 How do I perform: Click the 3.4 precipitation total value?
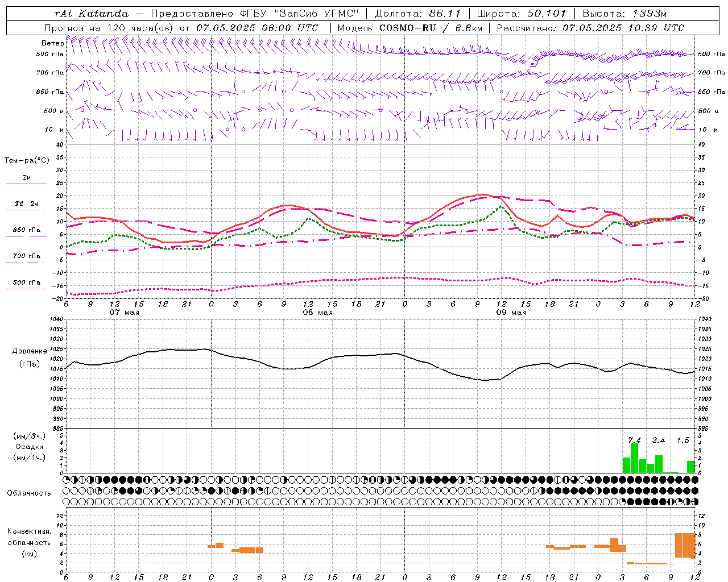659,440
